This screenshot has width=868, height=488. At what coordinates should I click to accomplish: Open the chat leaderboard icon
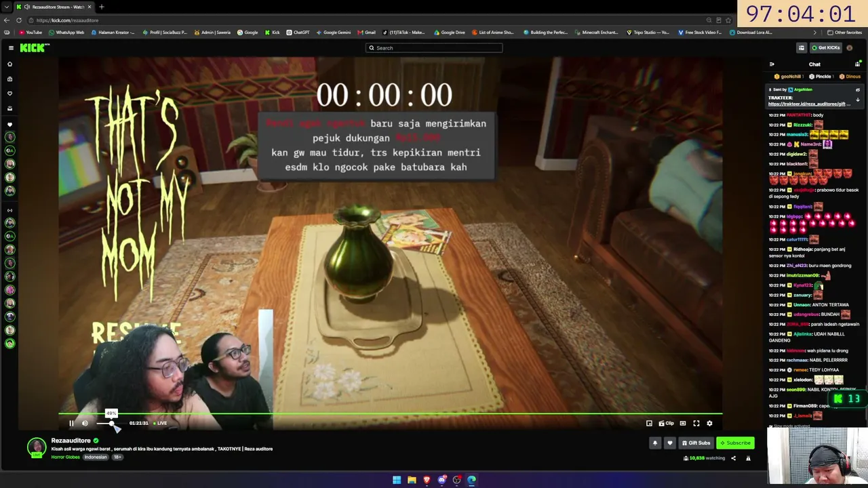858,64
